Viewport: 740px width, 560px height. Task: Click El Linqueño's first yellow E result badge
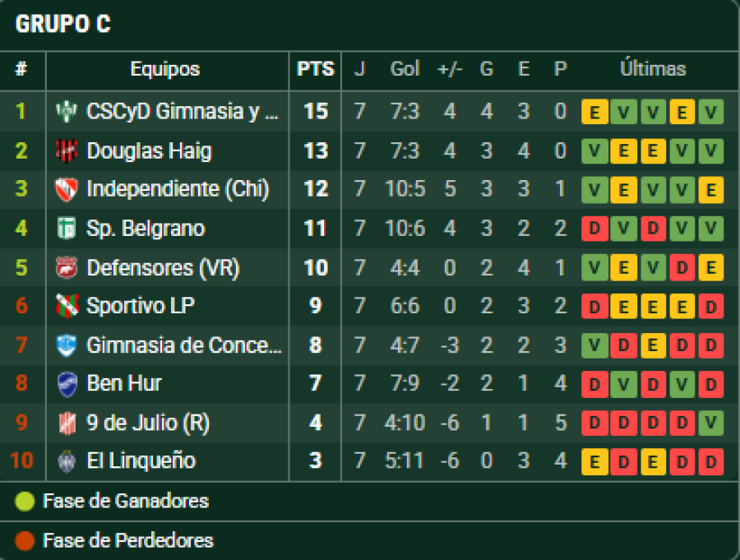[594, 462]
